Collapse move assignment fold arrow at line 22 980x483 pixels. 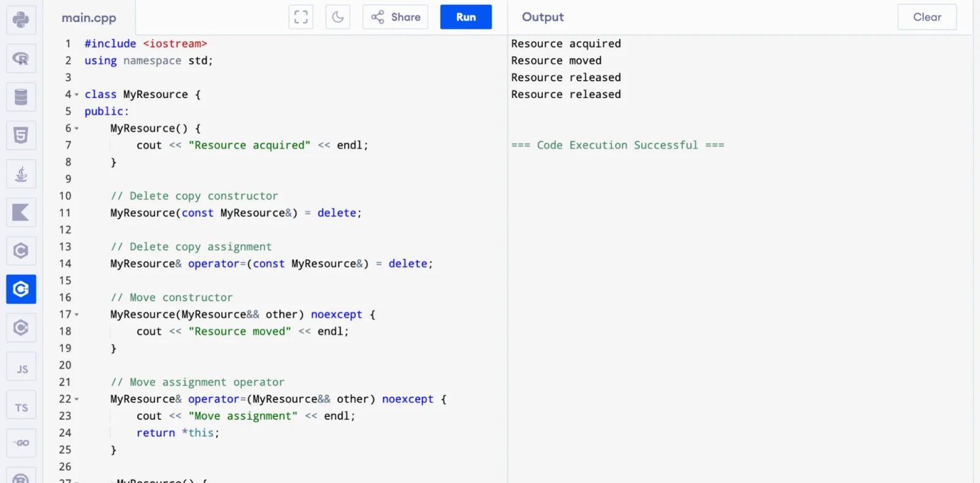(77, 399)
